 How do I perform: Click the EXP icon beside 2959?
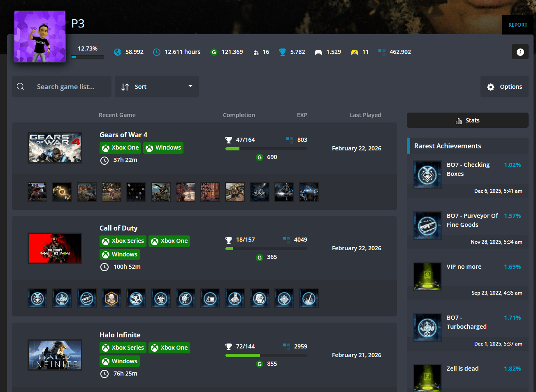286,346
